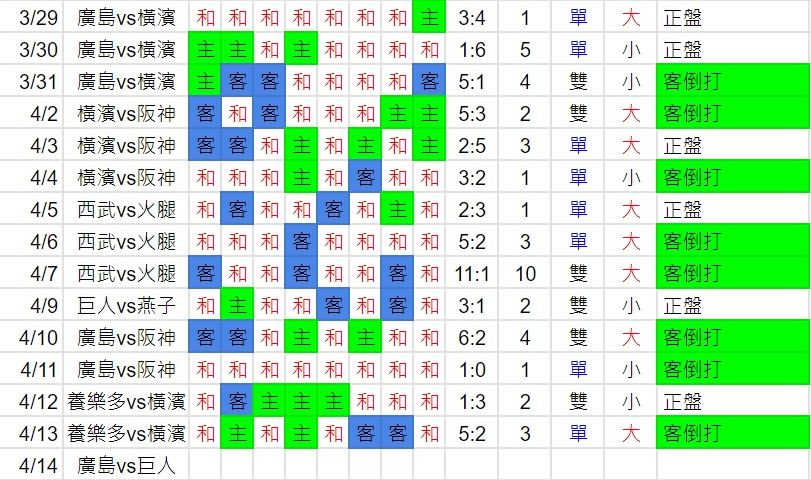Select 廣島vs橫濱 in the 3/30 row
Screen dimensions: 811x480
point(126,50)
